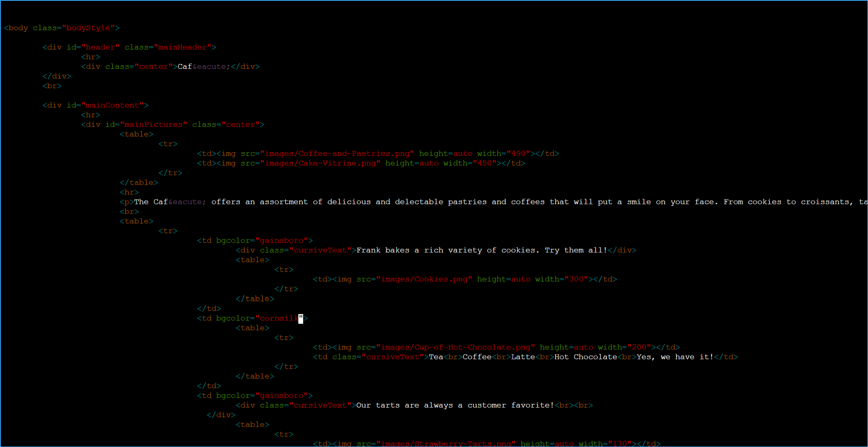868x447 pixels.
Task: Click the Our tarts are always a customer favorite text
Action: [455, 405]
